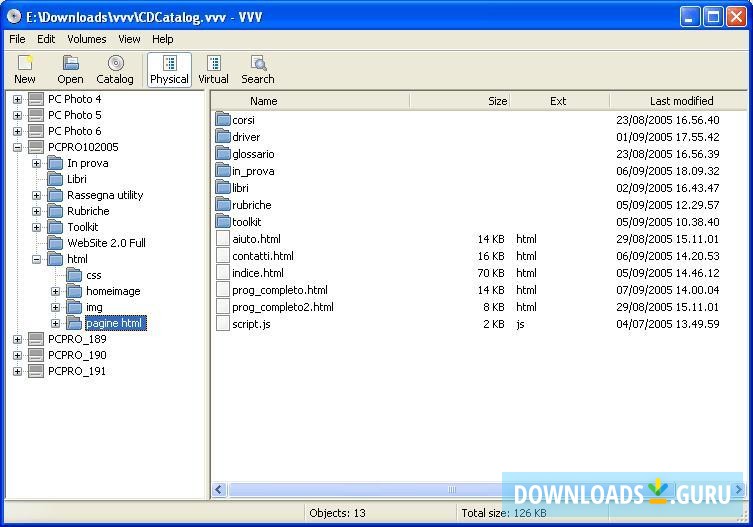Image resolution: width=753 pixels, height=527 pixels.
Task: Sort by the Size column header
Action: [x=460, y=101]
